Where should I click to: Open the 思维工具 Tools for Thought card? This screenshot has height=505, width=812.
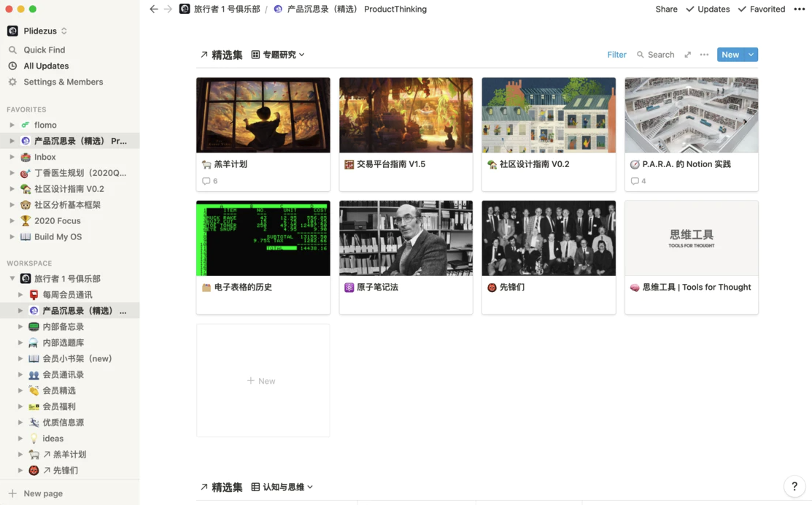tap(692, 258)
